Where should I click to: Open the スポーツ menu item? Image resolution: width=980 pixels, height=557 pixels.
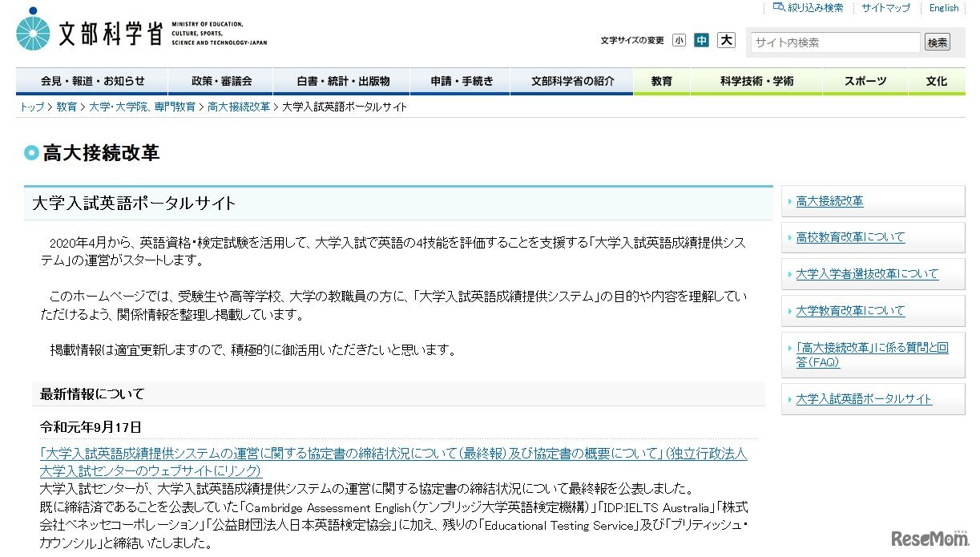(865, 81)
